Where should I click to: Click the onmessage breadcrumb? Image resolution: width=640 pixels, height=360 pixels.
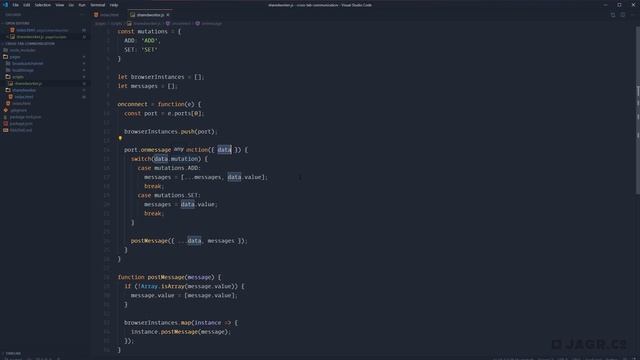point(209,24)
